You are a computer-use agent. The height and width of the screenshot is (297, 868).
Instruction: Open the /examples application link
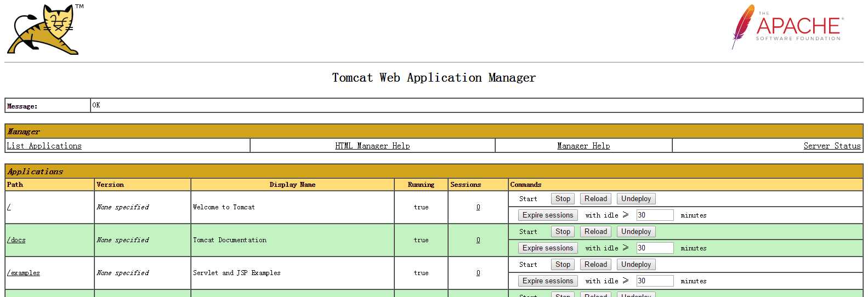[24, 273]
